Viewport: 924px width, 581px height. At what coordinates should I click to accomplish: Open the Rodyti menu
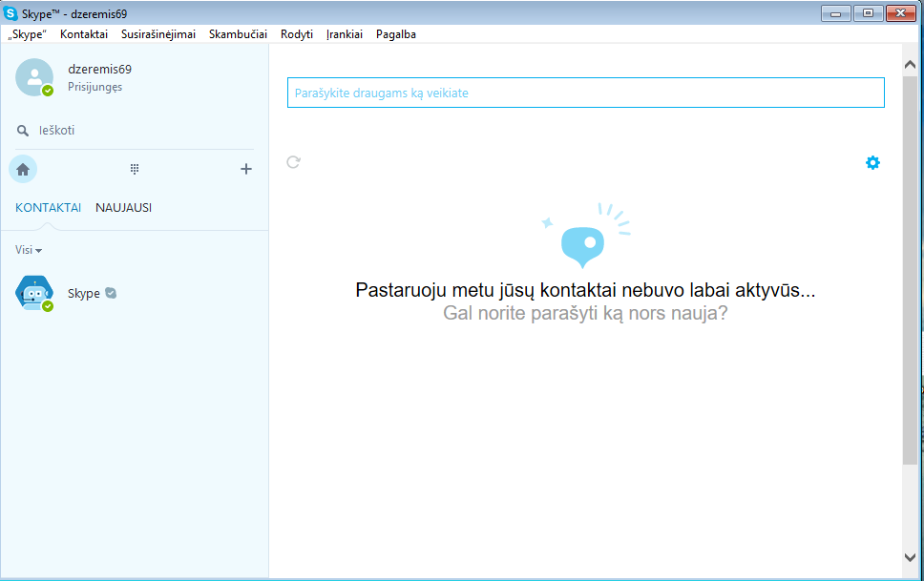(x=297, y=34)
